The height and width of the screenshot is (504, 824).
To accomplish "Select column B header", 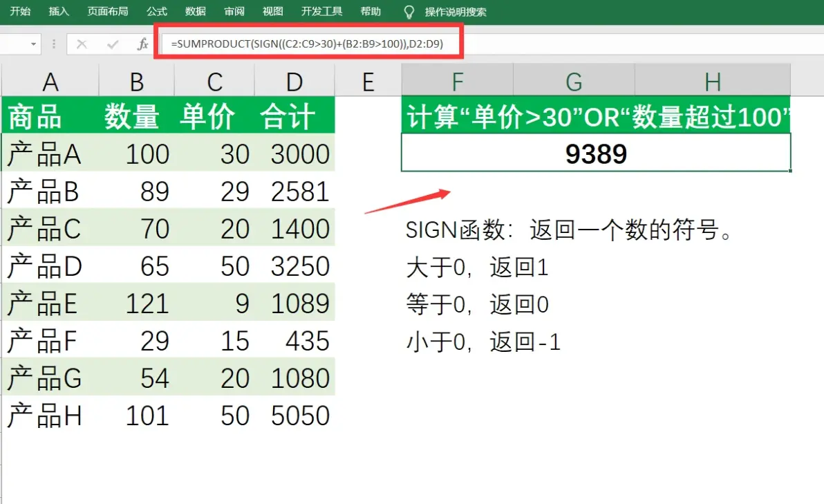I will pyautogui.click(x=137, y=82).
